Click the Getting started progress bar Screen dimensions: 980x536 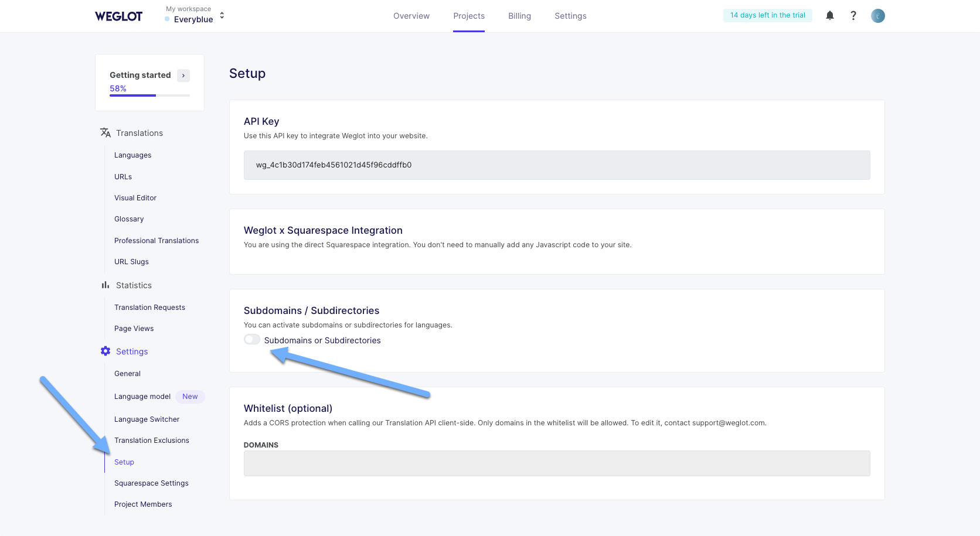point(149,95)
